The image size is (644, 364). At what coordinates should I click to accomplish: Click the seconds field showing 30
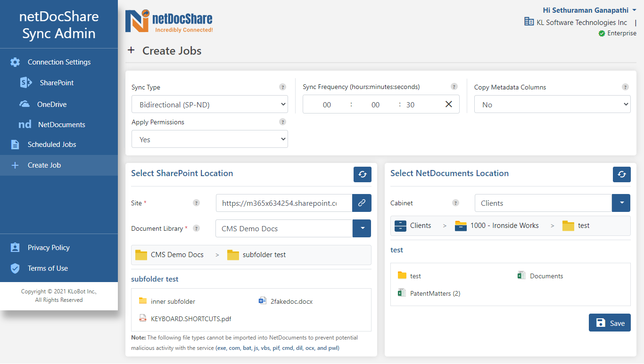point(410,105)
